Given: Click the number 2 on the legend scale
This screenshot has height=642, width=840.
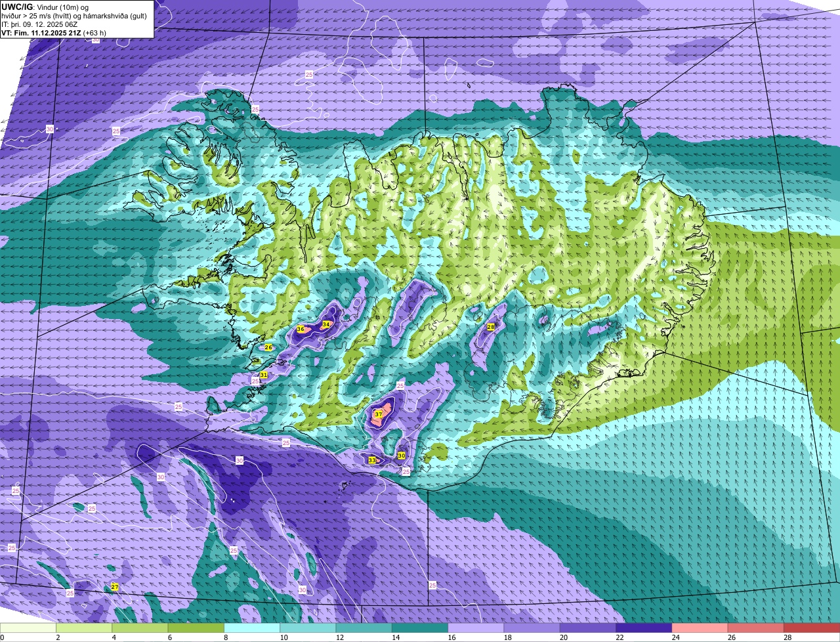Looking at the screenshot, I should (x=58, y=637).
